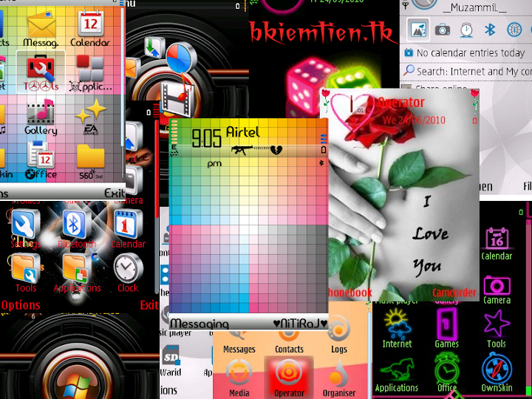
Task: Open Messages in the orange menu
Action: point(239,340)
